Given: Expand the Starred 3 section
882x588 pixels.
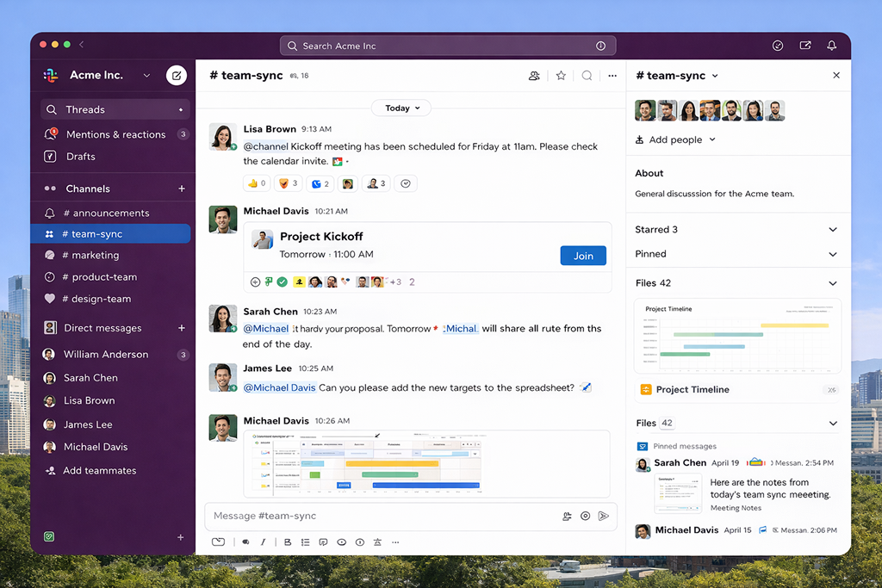Looking at the screenshot, I should [832, 230].
